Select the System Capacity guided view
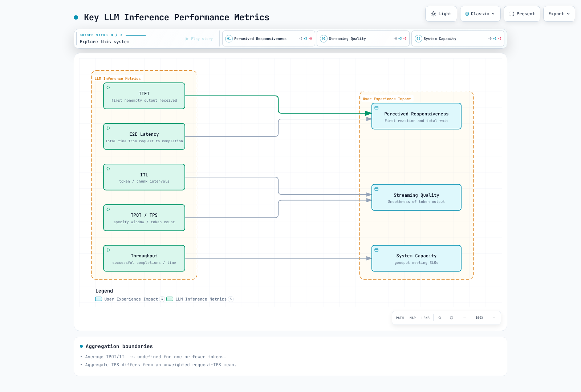Screen dimensions: 581x392 tap(458, 38)
